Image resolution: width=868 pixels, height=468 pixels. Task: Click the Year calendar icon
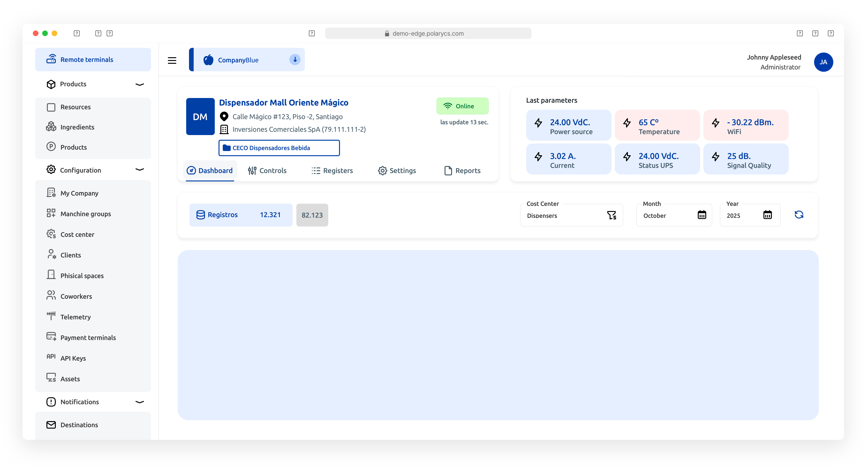coord(767,215)
